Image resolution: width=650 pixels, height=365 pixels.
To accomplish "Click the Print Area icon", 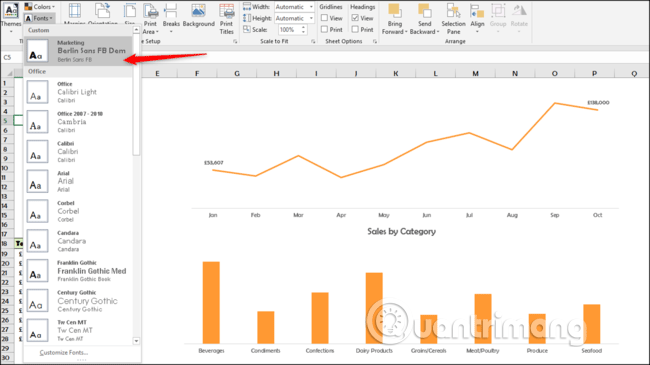I will click(x=150, y=11).
